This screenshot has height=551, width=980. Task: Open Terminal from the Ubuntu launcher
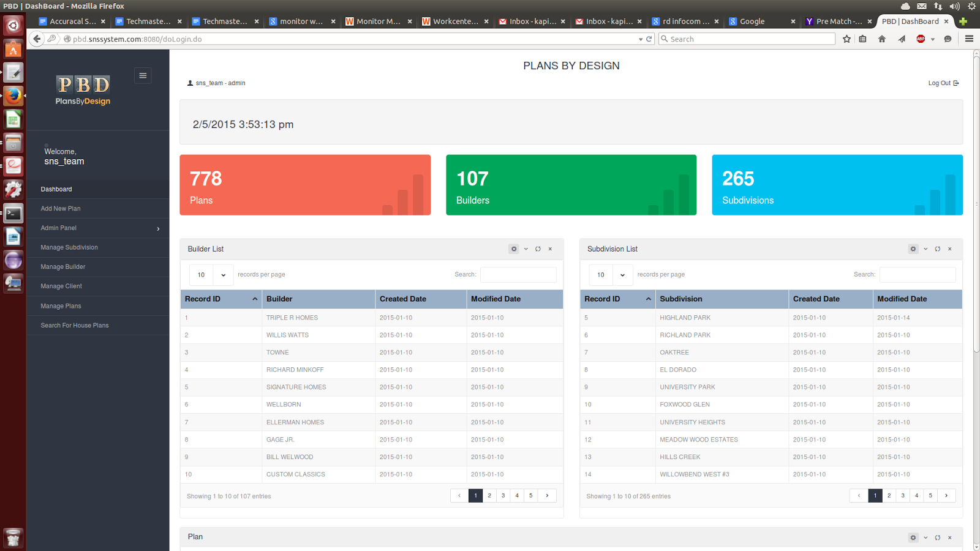pos(13,214)
